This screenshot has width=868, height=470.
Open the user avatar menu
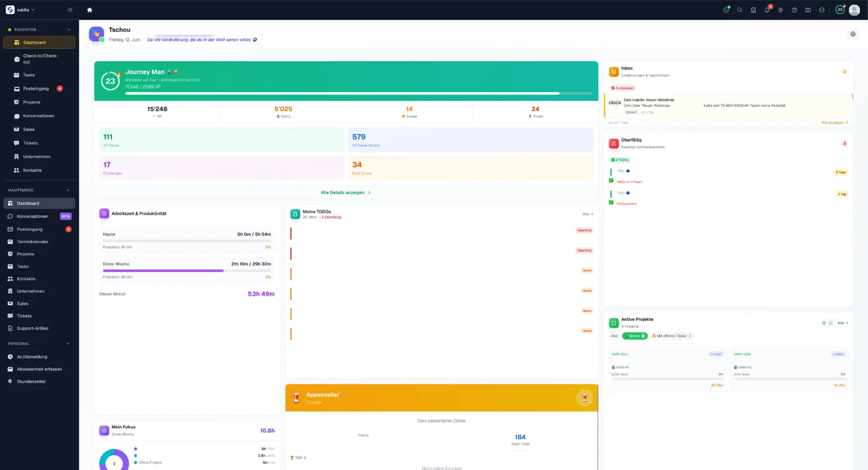pos(854,10)
